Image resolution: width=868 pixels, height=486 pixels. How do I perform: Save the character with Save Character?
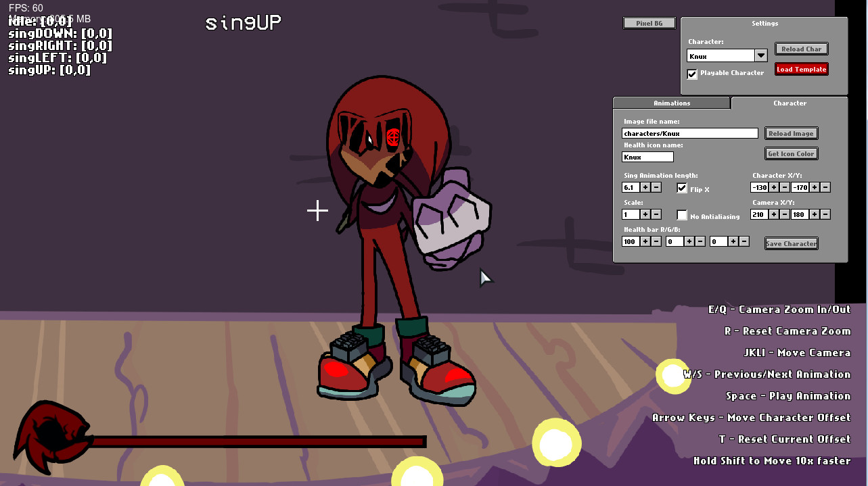(791, 243)
